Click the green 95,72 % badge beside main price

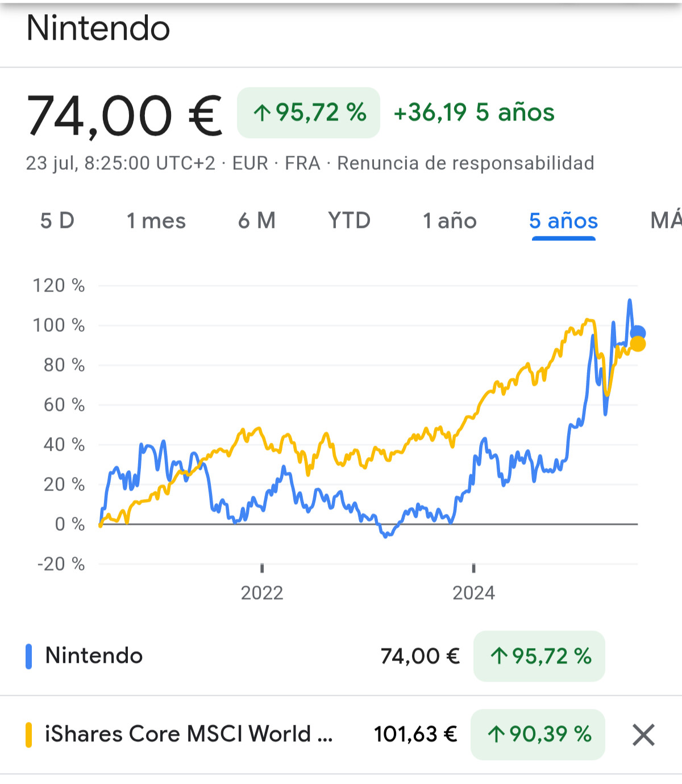pos(309,113)
